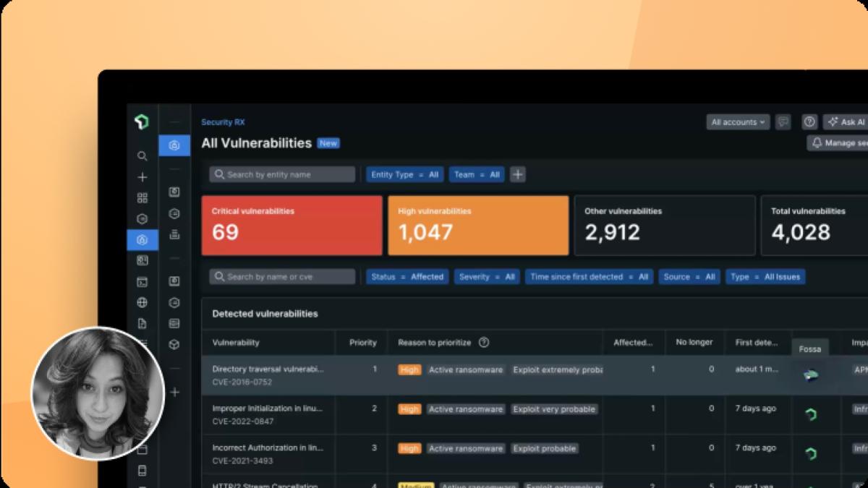The width and height of the screenshot is (868, 488).
Task: Open the feedback chat icon in header
Action: click(783, 122)
